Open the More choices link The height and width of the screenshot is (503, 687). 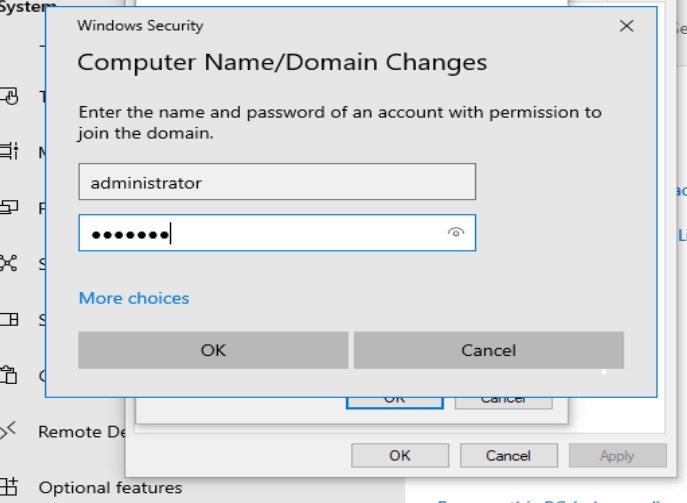[x=134, y=298]
